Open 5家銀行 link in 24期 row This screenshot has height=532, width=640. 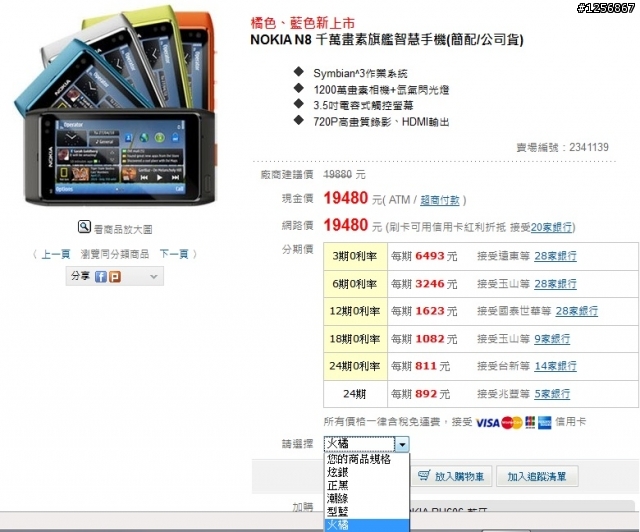point(552,394)
